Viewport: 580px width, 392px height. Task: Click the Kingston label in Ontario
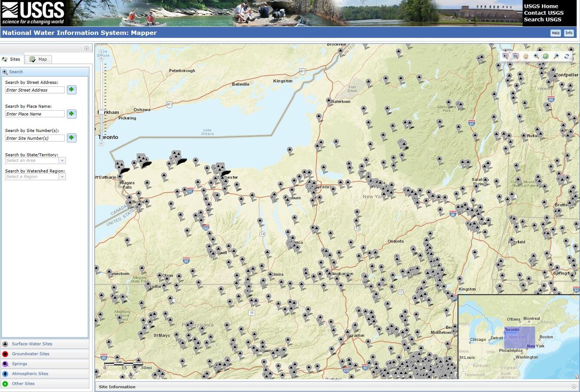click(x=283, y=81)
